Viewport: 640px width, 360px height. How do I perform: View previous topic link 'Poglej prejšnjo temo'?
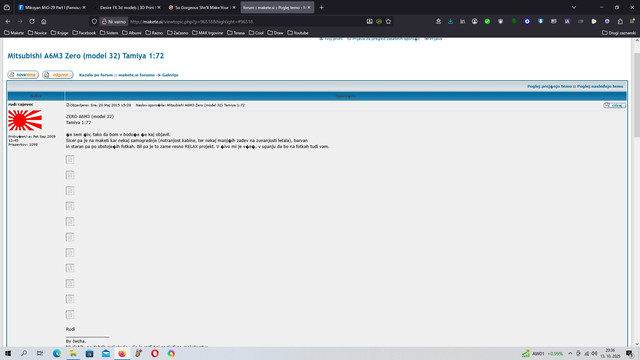click(x=549, y=87)
